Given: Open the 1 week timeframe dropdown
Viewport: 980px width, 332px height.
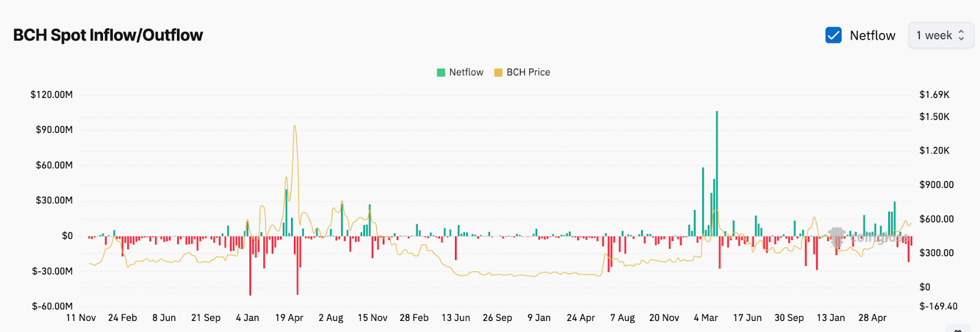Looking at the screenshot, I should click(940, 36).
